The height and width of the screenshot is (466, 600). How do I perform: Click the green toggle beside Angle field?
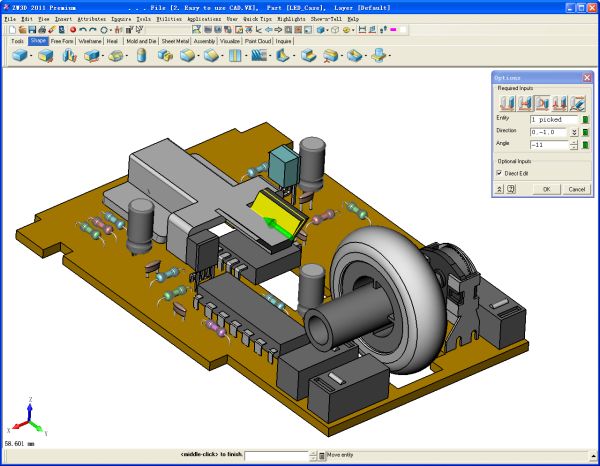[585, 145]
